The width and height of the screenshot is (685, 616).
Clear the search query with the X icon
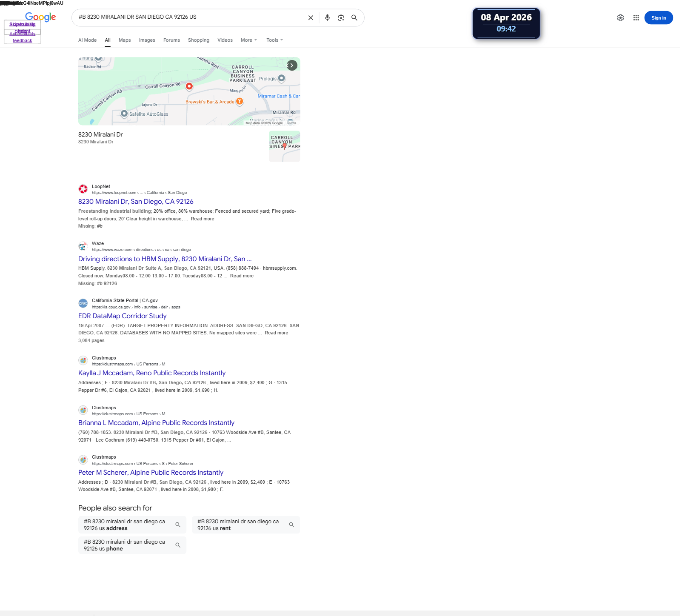point(311,18)
